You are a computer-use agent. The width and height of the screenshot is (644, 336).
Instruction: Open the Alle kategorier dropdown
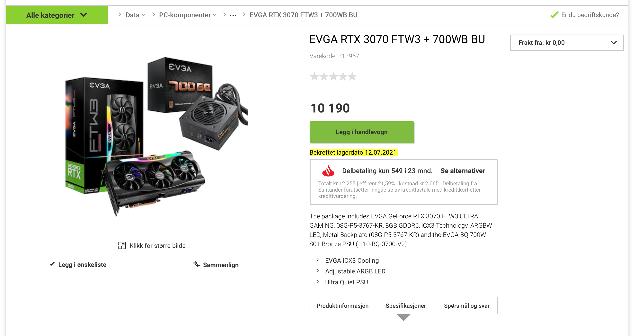pos(57,15)
